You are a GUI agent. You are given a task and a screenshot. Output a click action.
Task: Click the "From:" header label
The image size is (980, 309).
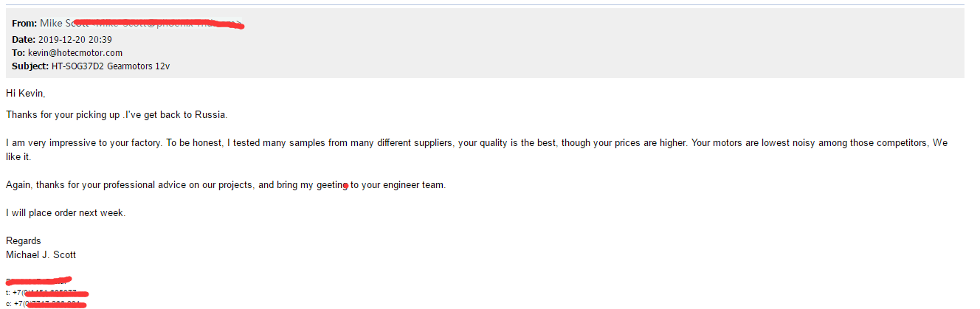24,23
